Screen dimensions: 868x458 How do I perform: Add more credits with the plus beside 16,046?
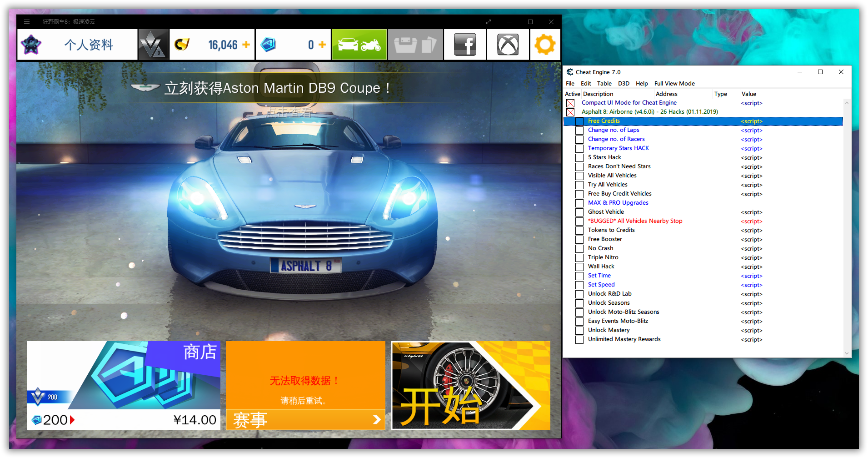pyautogui.click(x=246, y=45)
